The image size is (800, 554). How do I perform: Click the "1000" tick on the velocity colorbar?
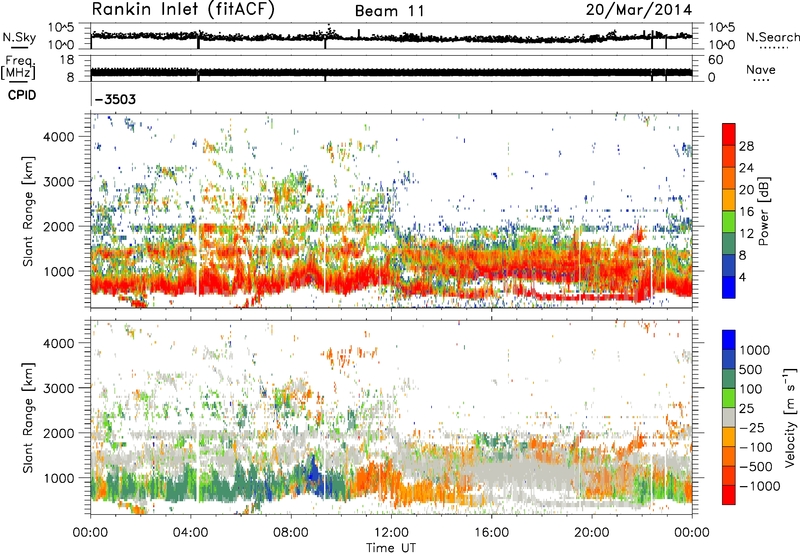(754, 350)
